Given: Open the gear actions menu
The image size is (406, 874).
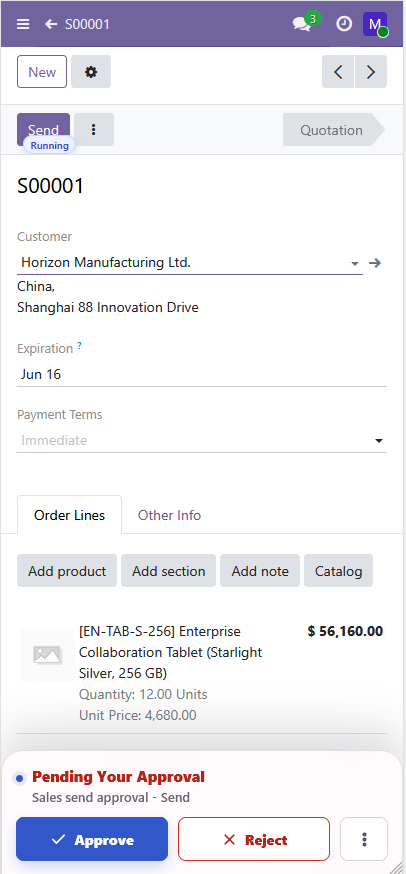Looking at the screenshot, I should (91, 72).
